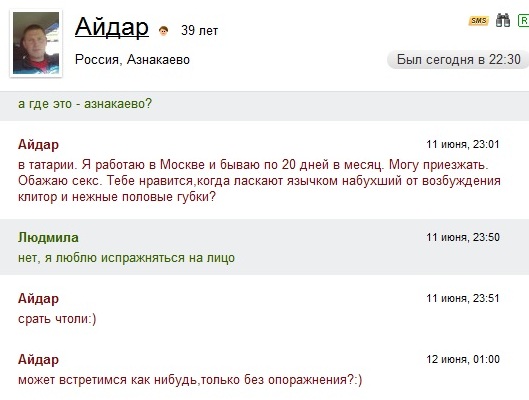Click the '39 лет' age label
This screenshot has height=400, width=529.
coord(199,30)
